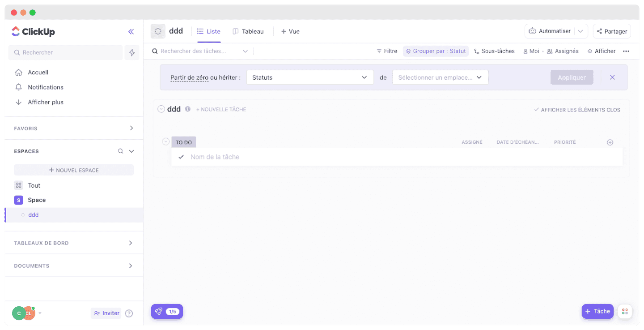Toggle Sous-tâches display
644x330 pixels.
click(x=494, y=51)
